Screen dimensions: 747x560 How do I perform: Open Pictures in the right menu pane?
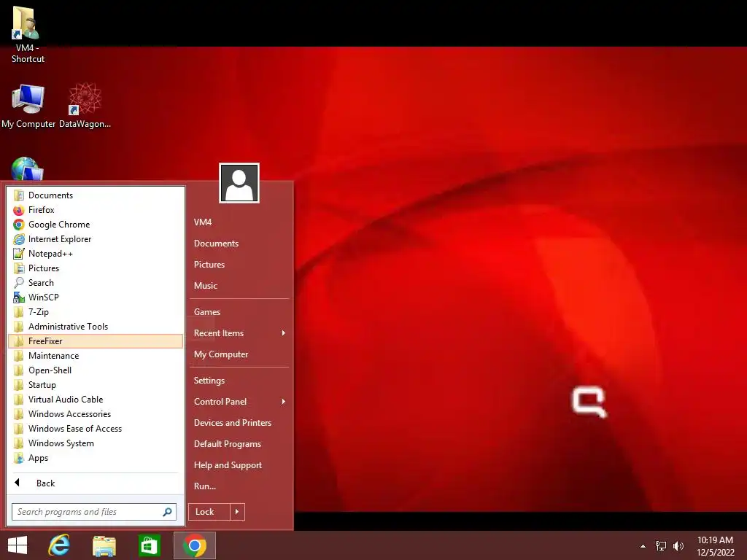click(239, 264)
